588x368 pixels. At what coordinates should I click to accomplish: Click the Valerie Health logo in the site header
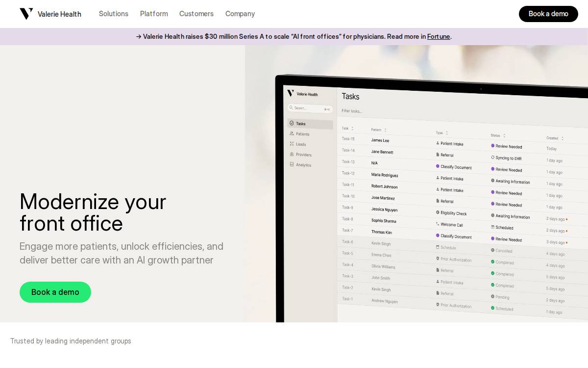(50, 14)
